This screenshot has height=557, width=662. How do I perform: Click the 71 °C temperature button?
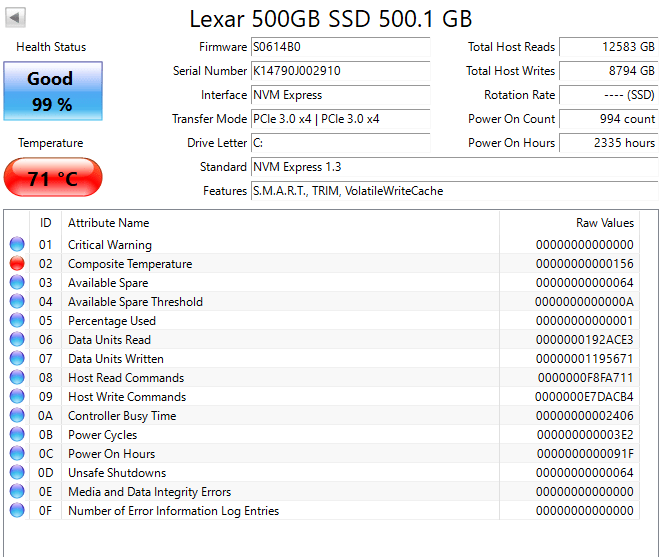coord(53,177)
